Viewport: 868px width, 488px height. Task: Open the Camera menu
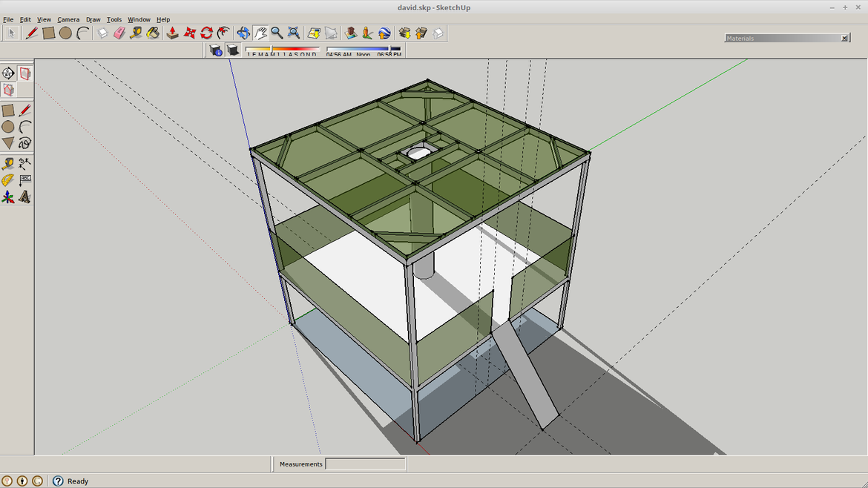click(68, 19)
